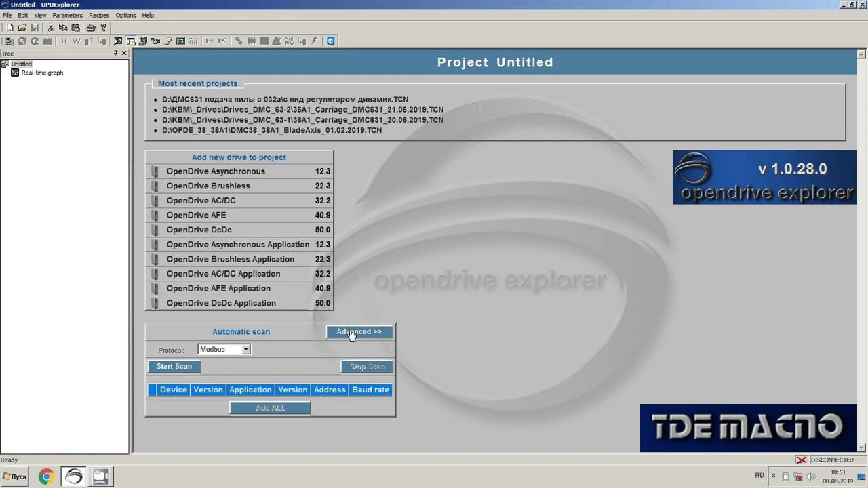Viewport: 868px width, 488px height.
Task: Open the Recipes menu
Action: (x=98, y=15)
